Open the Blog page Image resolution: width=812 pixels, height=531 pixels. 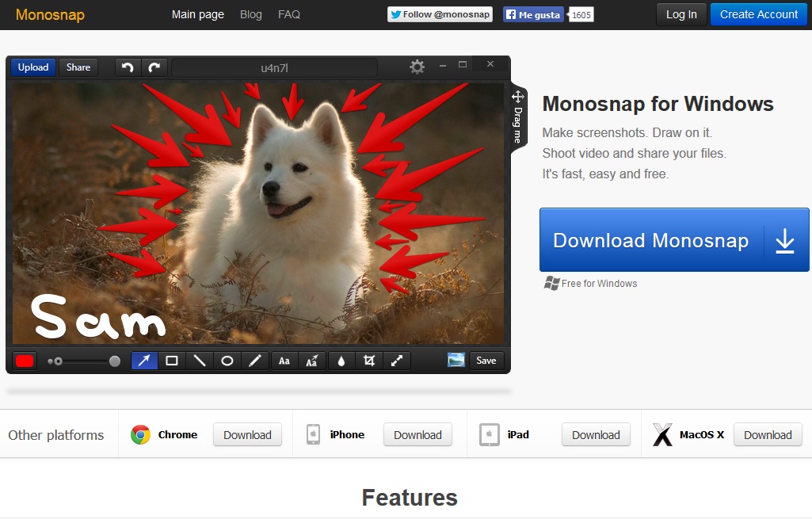(251, 14)
